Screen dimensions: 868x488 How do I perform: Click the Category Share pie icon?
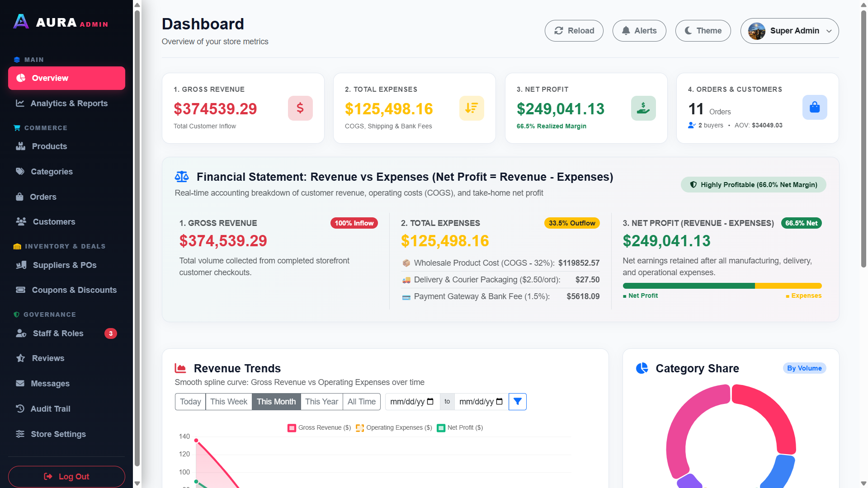click(x=642, y=368)
